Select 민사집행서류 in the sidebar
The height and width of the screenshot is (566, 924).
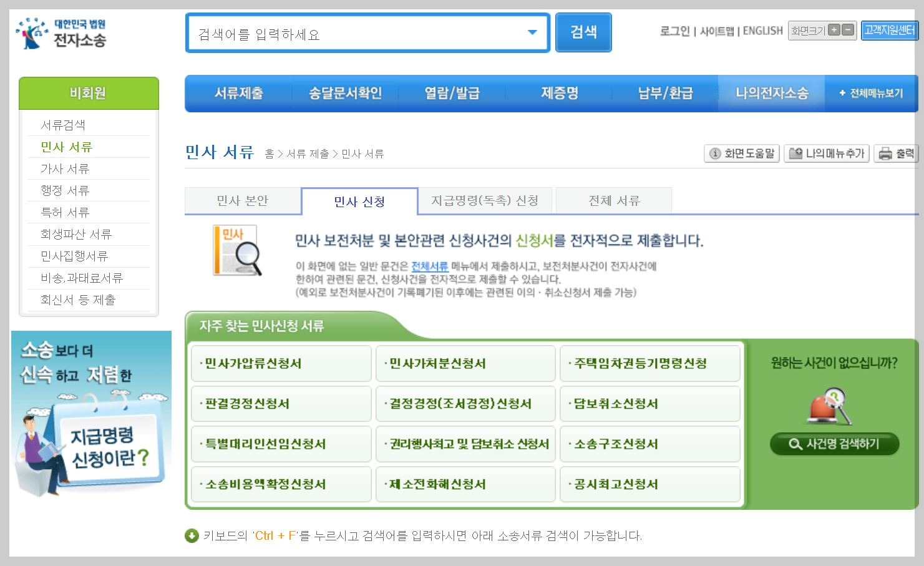pos(74,256)
